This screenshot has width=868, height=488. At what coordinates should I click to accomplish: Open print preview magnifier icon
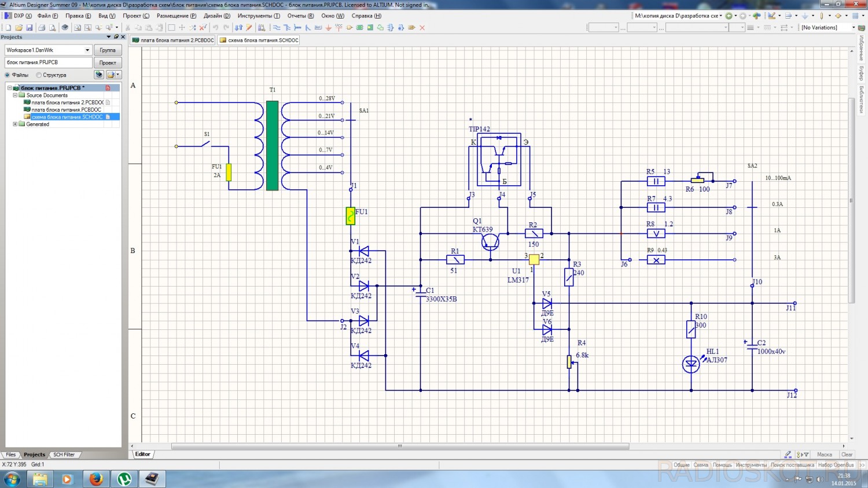(53, 27)
